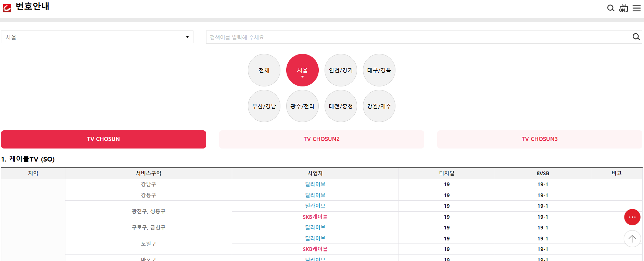Open 딜라이브 link in 강동구 row
Image resolution: width=644 pixels, height=261 pixels.
coord(315,195)
